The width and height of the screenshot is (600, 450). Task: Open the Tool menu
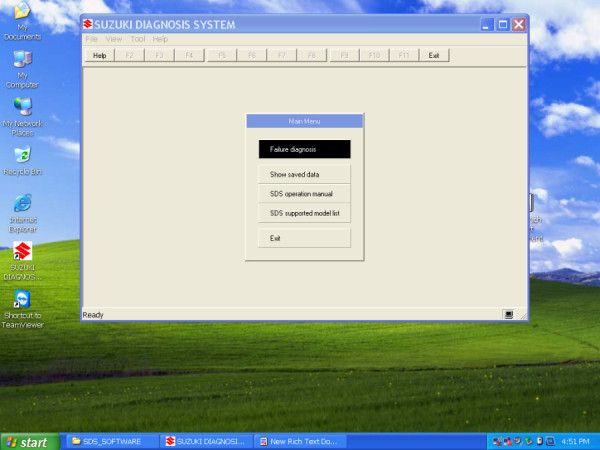click(x=138, y=39)
